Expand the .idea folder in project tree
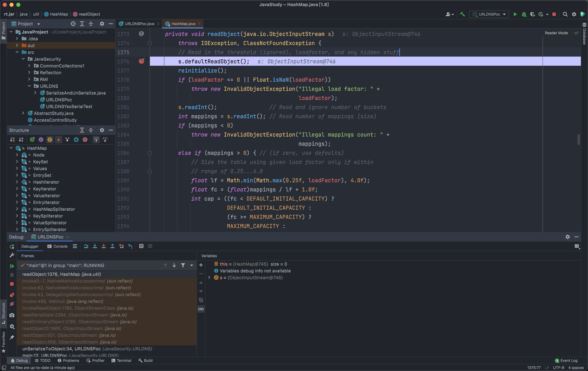 click(x=17, y=39)
